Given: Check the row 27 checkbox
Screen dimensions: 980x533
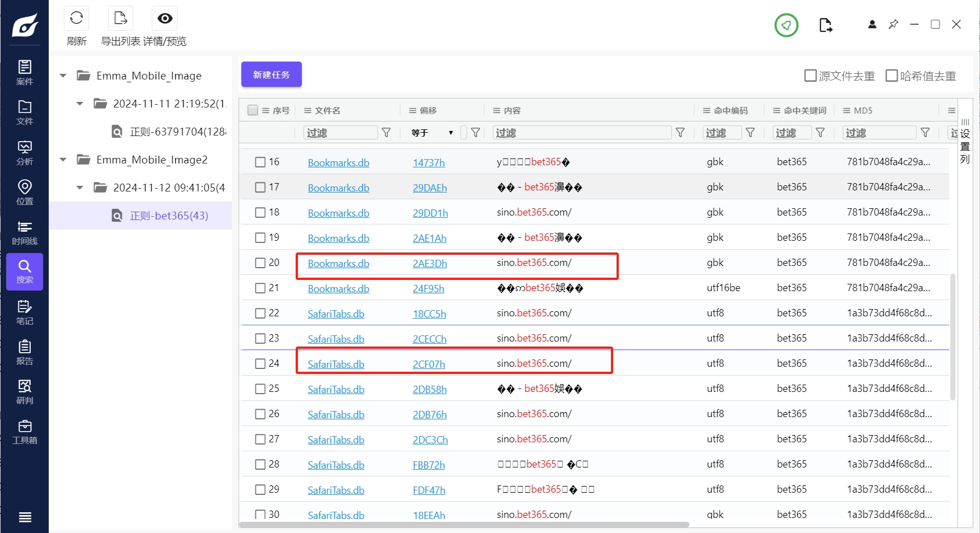Looking at the screenshot, I should (x=260, y=440).
